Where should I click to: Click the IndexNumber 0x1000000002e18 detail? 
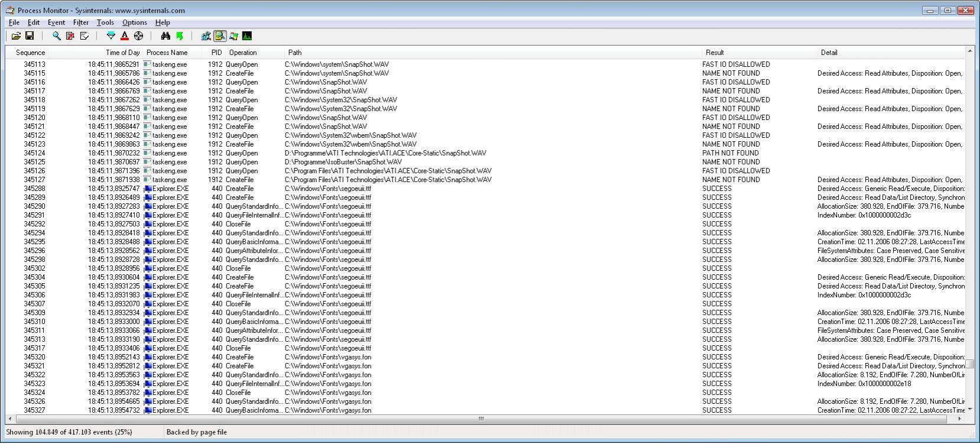864,384
